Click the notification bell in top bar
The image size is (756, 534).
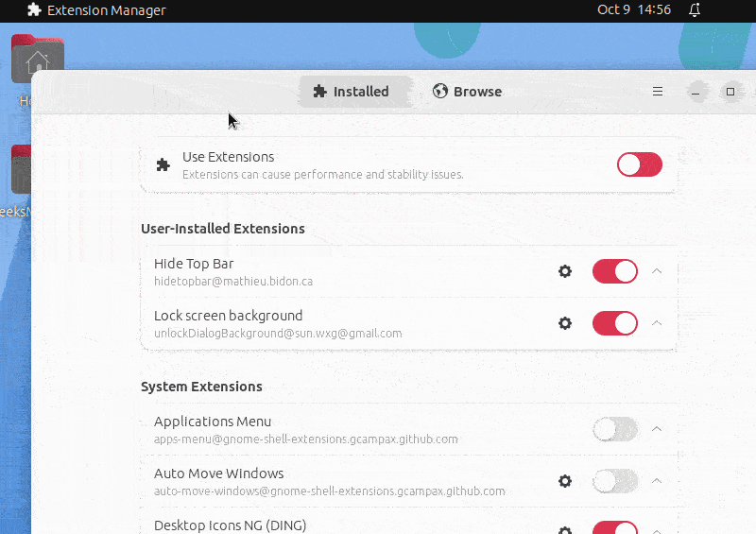click(x=695, y=9)
